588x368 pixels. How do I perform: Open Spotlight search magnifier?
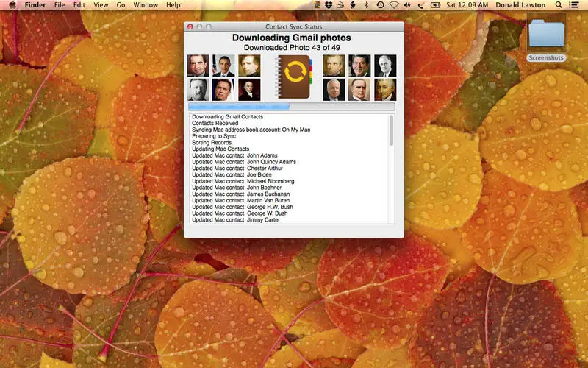(559, 5)
